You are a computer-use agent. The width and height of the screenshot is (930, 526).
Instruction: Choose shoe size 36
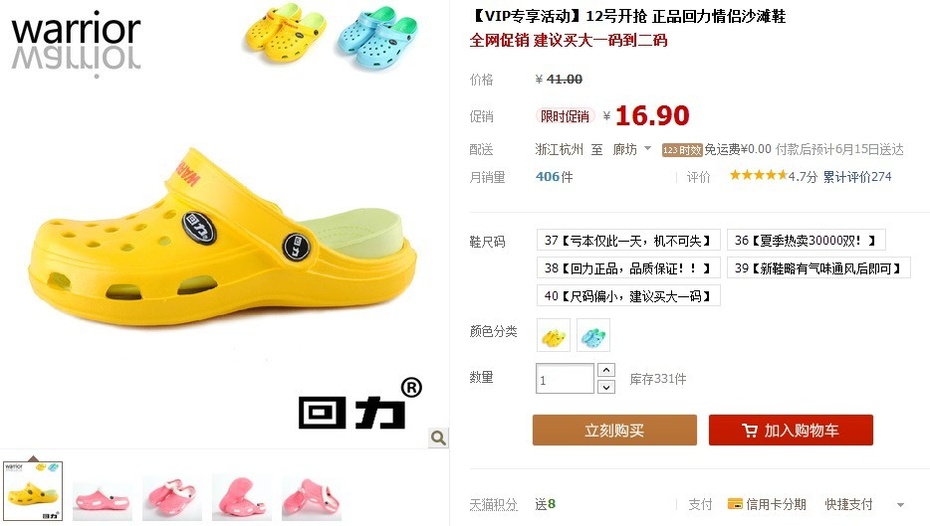point(806,240)
